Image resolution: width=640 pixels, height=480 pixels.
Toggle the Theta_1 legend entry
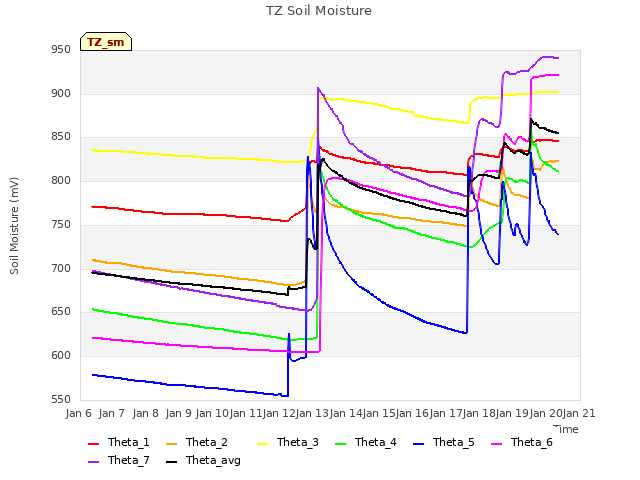[119, 442]
